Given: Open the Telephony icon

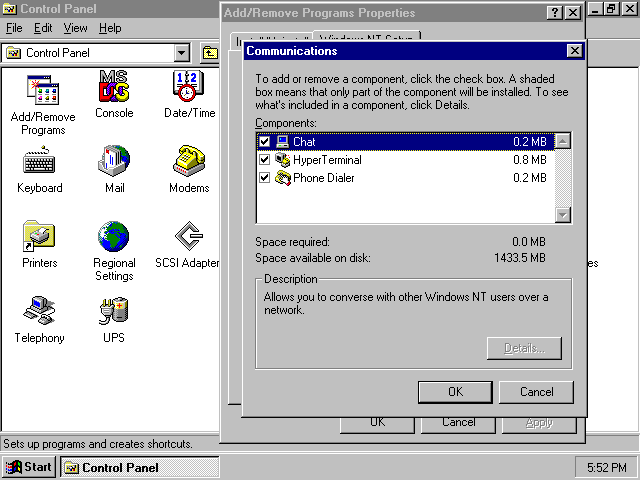Looking at the screenshot, I should pos(39,311).
